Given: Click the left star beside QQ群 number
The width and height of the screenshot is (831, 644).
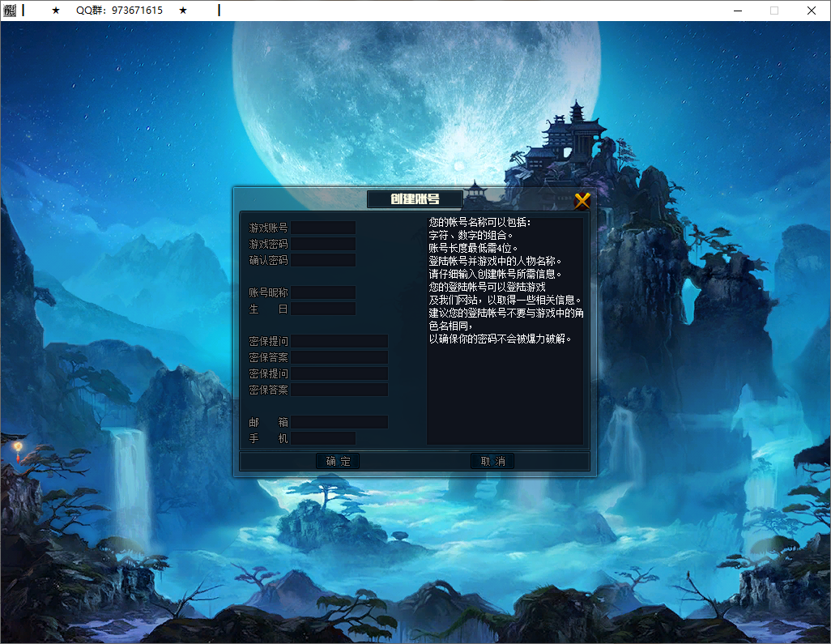Looking at the screenshot, I should pos(57,11).
